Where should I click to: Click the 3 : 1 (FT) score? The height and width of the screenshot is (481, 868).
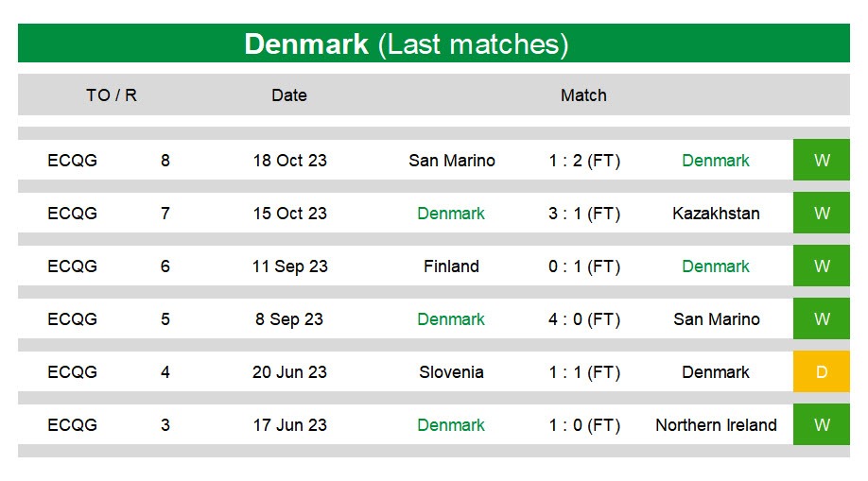(584, 214)
